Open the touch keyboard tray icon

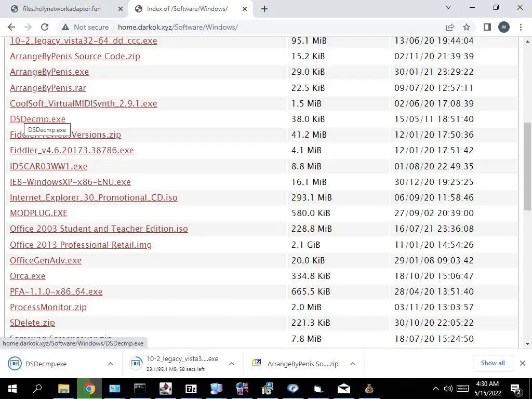(x=462, y=389)
